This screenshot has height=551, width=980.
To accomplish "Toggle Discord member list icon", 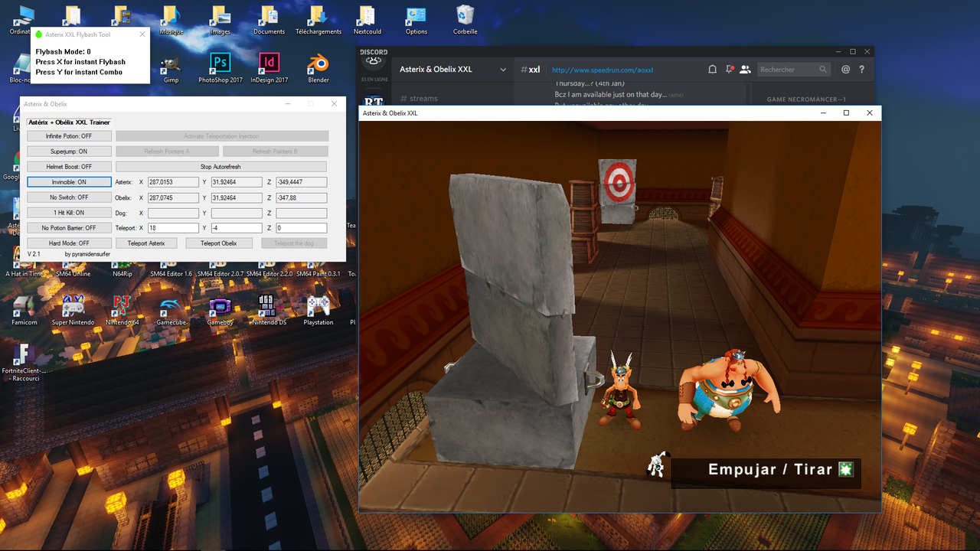I will (x=745, y=69).
